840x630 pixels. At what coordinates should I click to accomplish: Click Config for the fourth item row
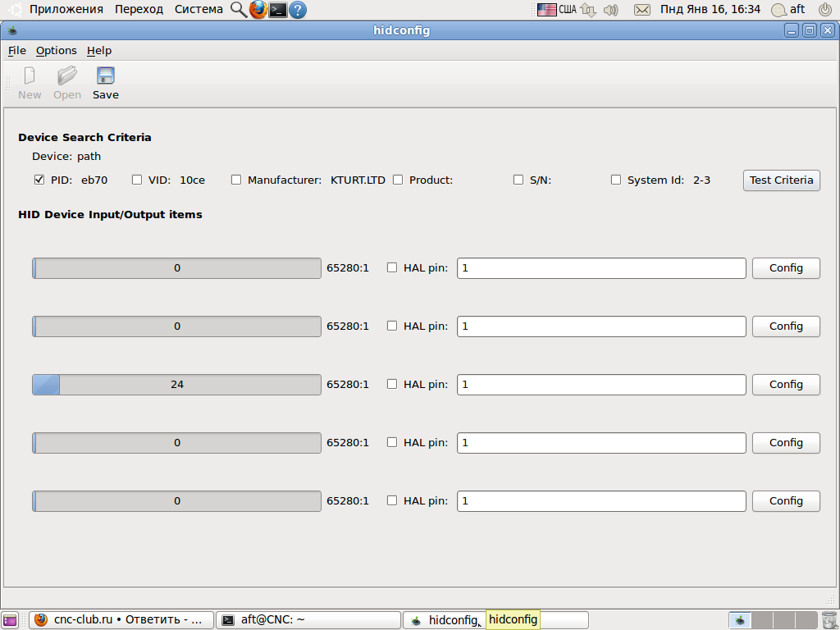pos(786,442)
